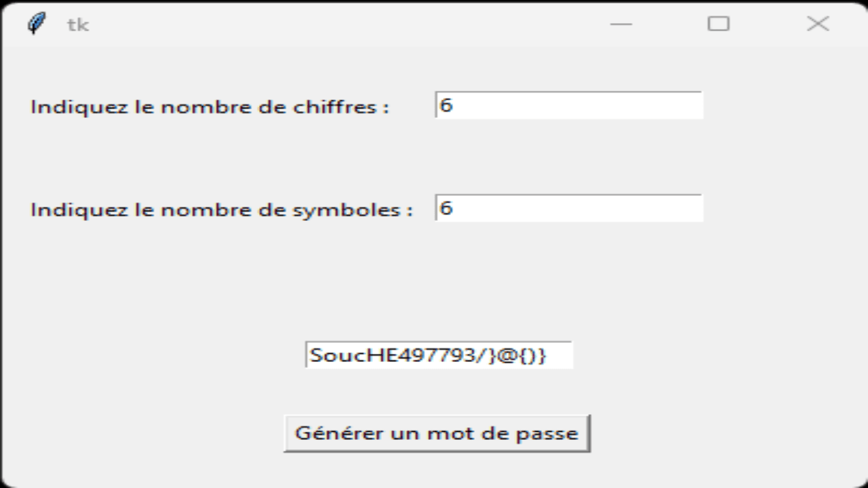This screenshot has width=868, height=488.
Task: Click blank area right of the chiffres field
Action: (x=780, y=105)
